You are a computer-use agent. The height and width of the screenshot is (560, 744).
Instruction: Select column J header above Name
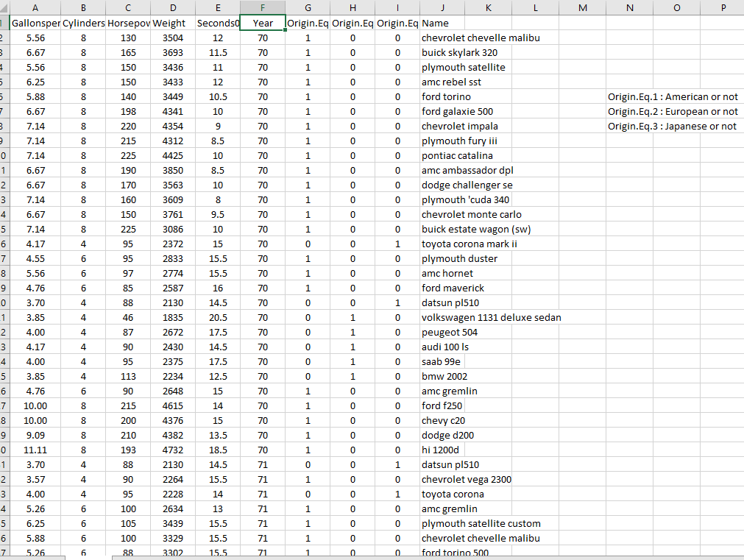pyautogui.click(x=442, y=8)
